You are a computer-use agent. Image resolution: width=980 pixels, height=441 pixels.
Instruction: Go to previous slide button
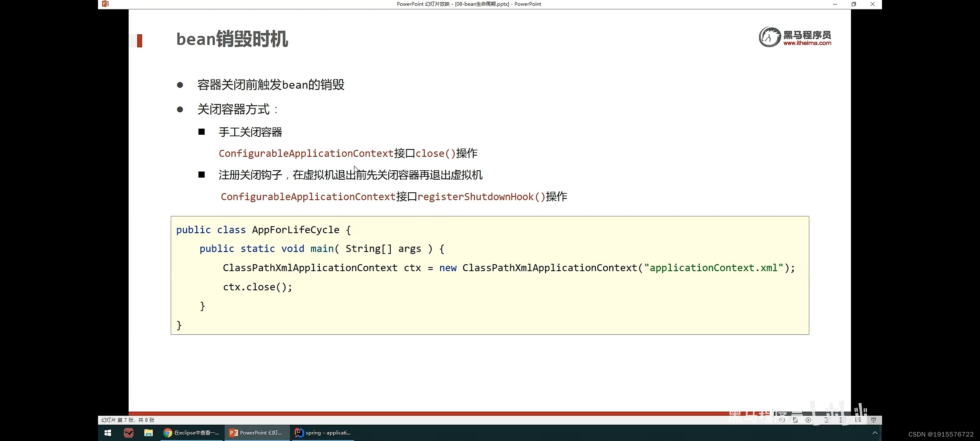pos(782,420)
